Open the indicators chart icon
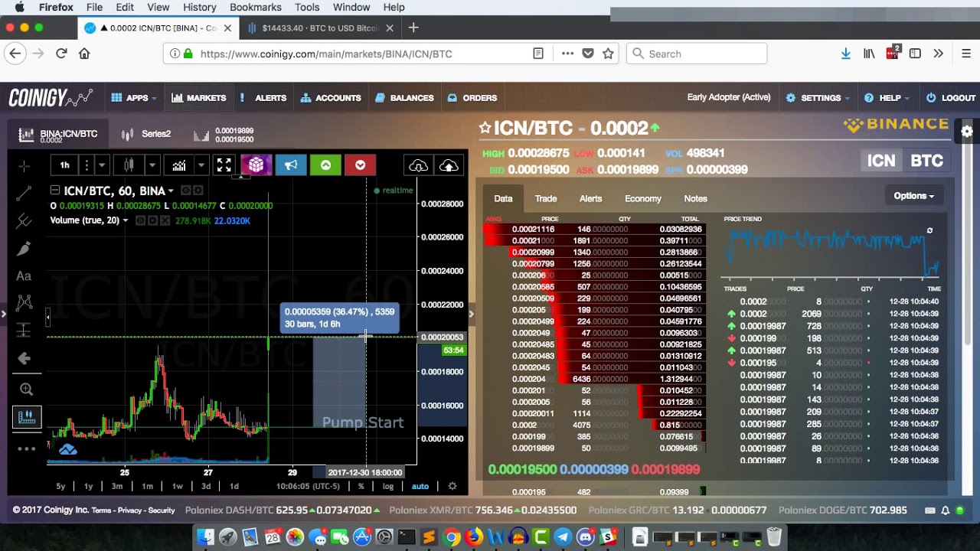 pos(178,165)
